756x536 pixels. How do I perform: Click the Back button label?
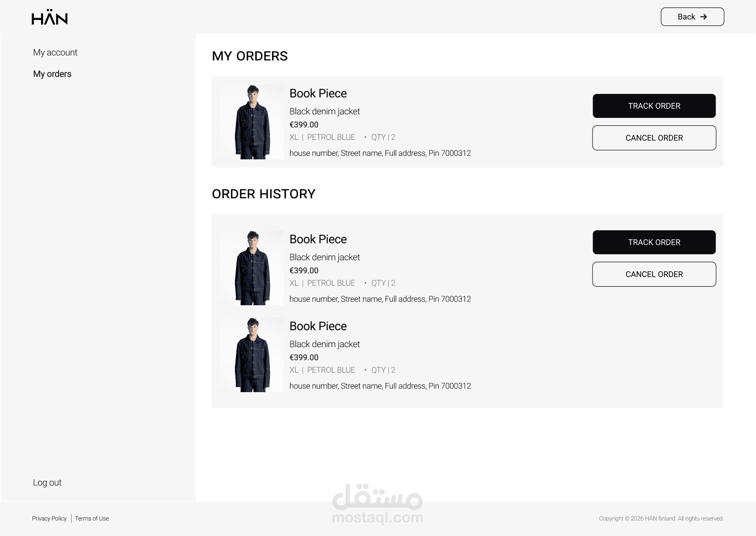click(x=686, y=17)
